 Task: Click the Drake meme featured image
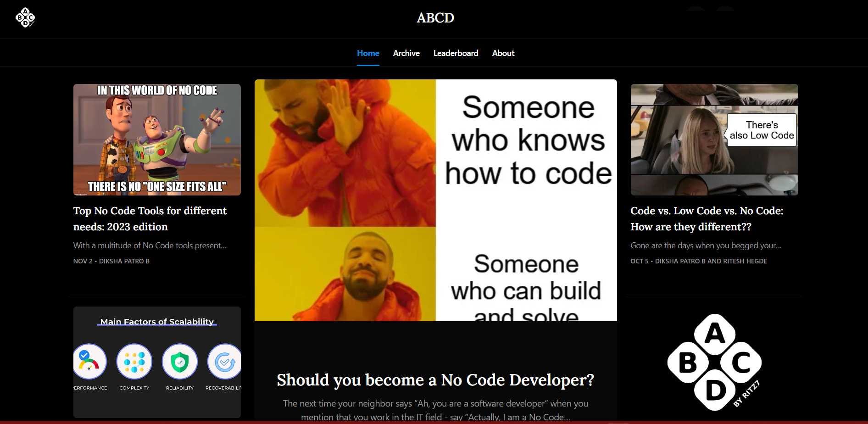point(435,200)
